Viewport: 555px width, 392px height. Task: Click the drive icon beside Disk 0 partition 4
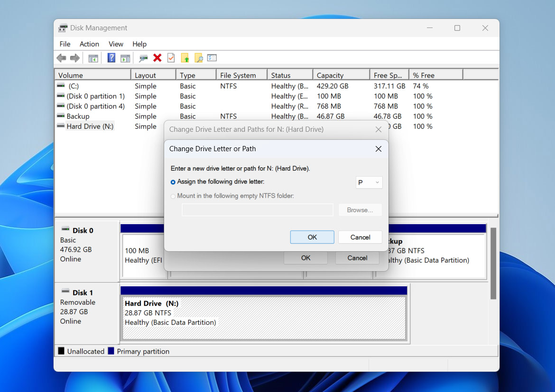pos(61,106)
